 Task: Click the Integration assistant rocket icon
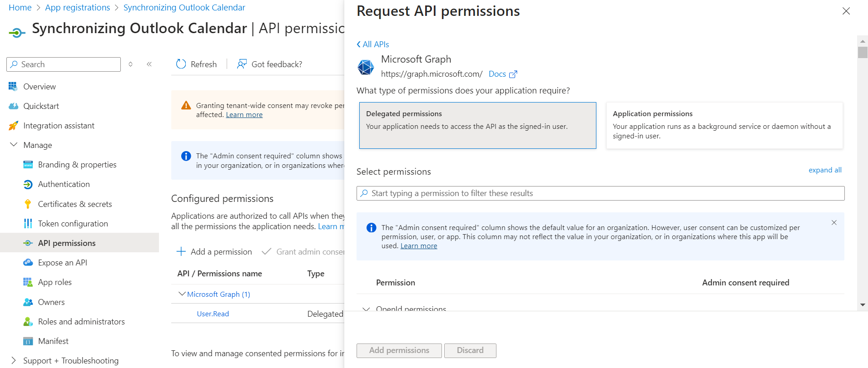(x=14, y=126)
